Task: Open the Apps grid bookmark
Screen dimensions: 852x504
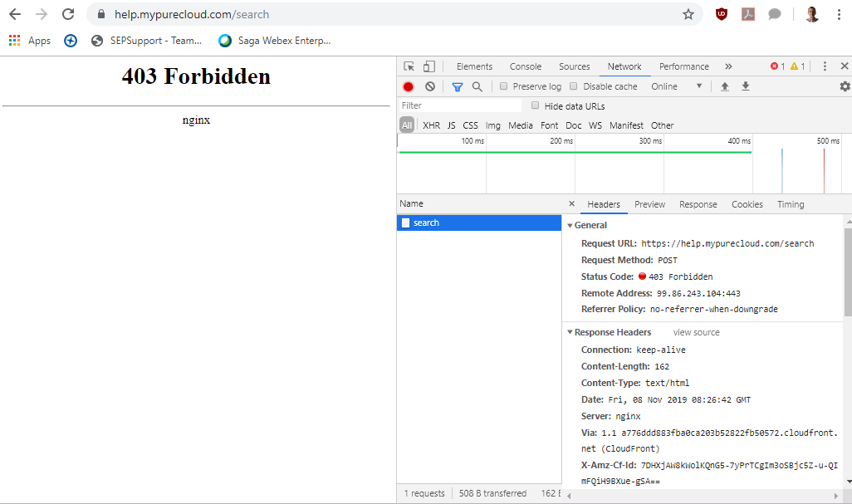Action: [x=30, y=41]
